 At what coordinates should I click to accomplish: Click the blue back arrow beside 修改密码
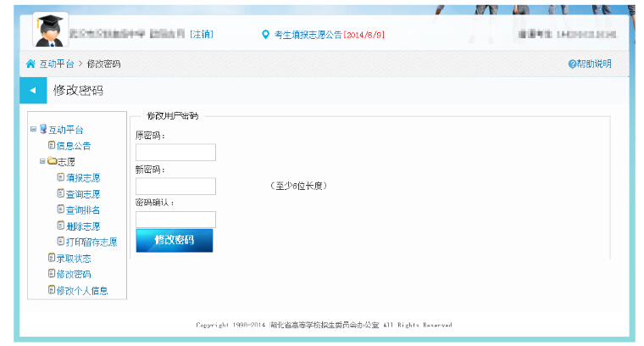pos(32,90)
